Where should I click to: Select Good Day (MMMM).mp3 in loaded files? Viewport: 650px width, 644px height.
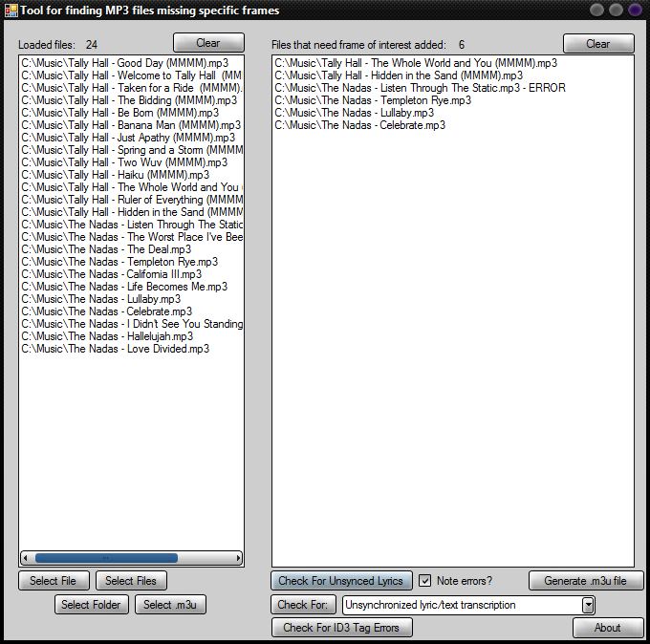tap(124, 63)
